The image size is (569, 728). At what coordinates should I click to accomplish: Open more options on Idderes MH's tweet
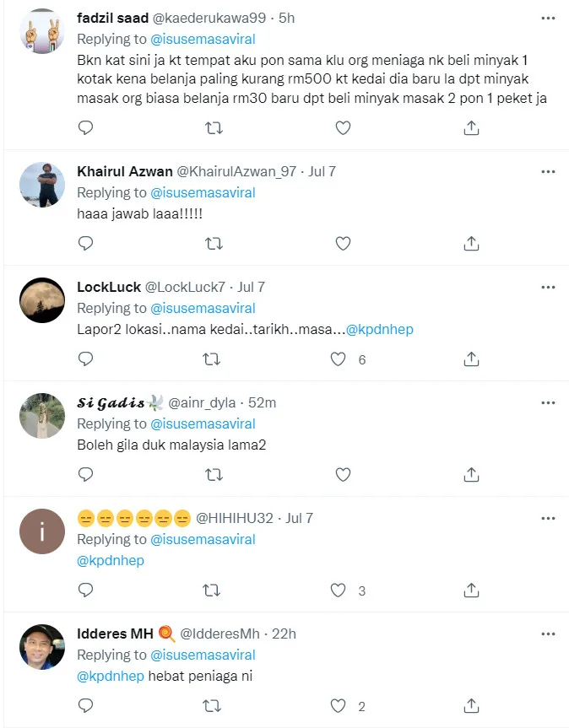tap(549, 634)
